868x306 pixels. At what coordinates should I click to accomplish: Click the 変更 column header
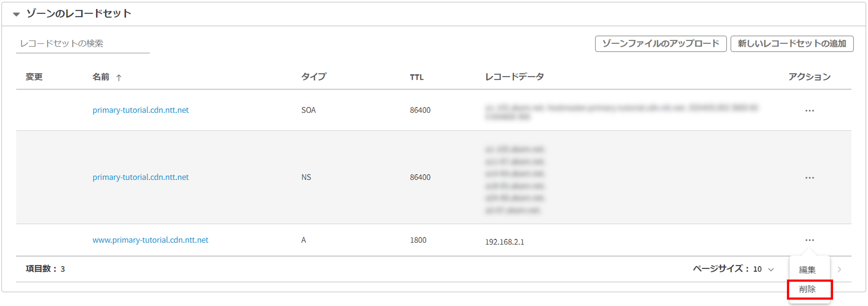(34, 77)
